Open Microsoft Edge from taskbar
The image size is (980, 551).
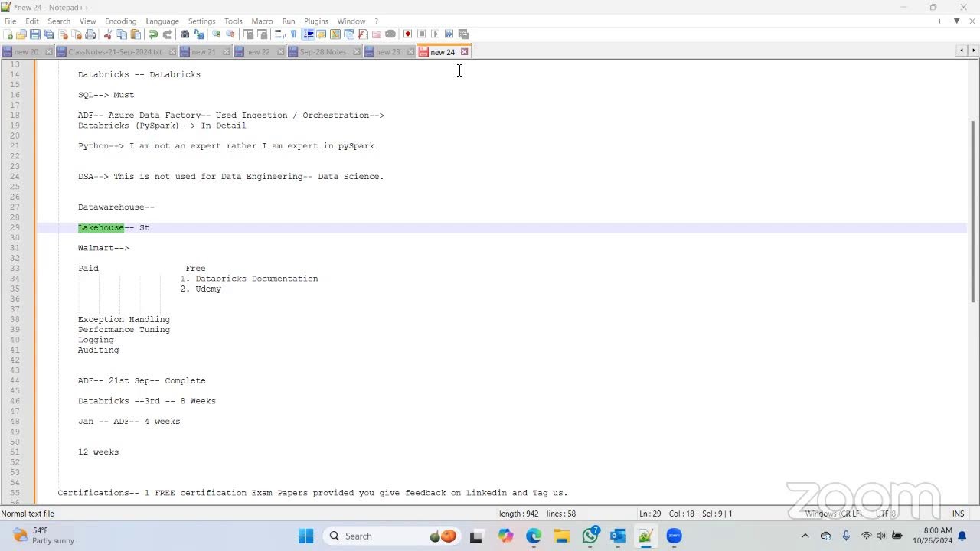(534, 536)
